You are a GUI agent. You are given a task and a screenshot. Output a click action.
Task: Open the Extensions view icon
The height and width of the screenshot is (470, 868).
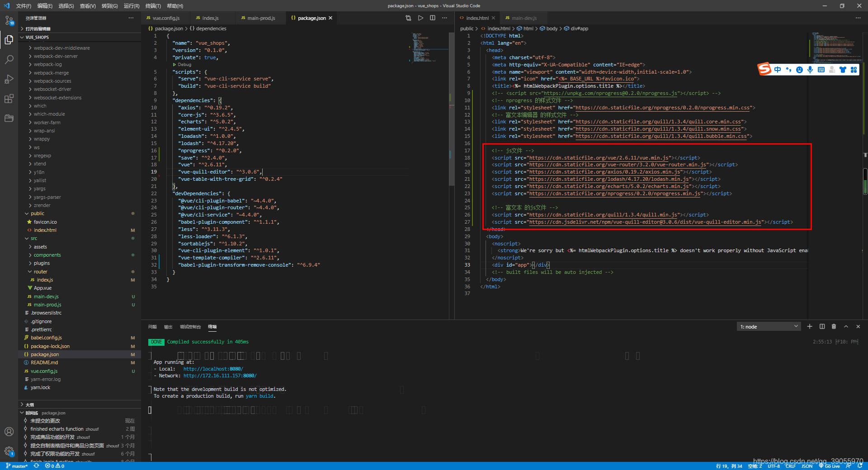9,99
